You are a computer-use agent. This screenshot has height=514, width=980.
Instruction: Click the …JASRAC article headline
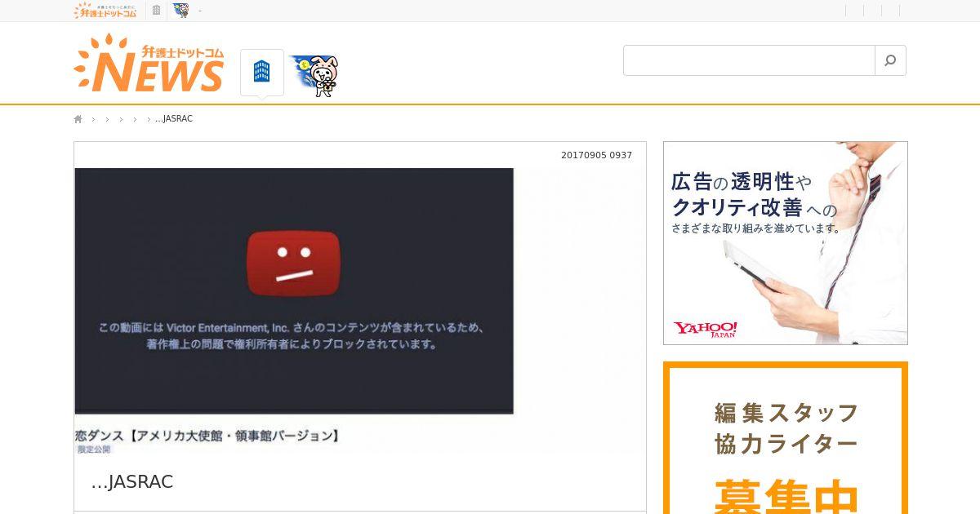tap(132, 482)
